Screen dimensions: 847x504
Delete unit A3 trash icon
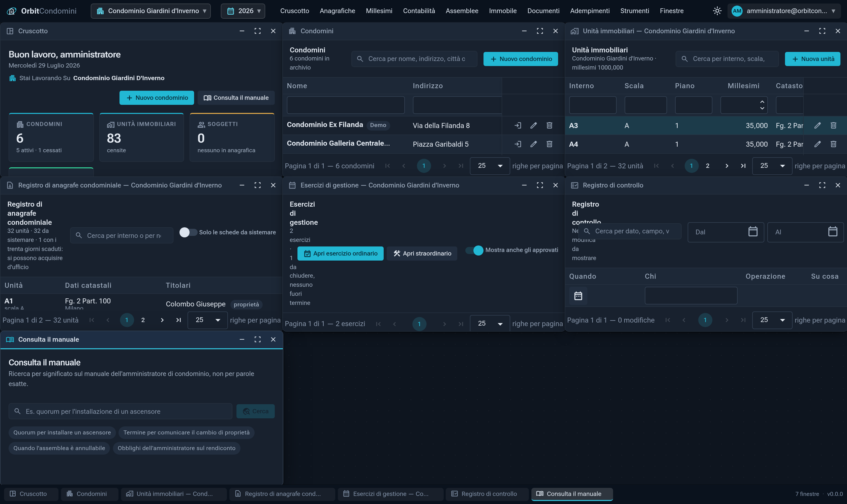833,125
